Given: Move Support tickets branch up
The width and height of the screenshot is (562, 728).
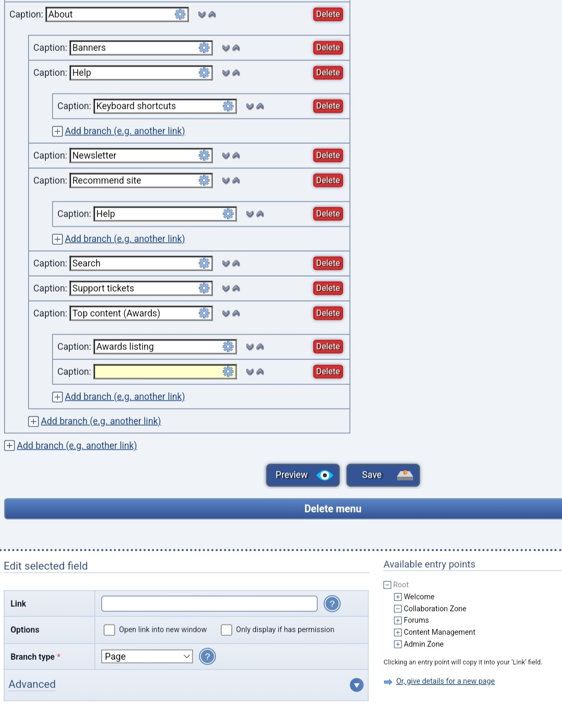Looking at the screenshot, I should [236, 288].
